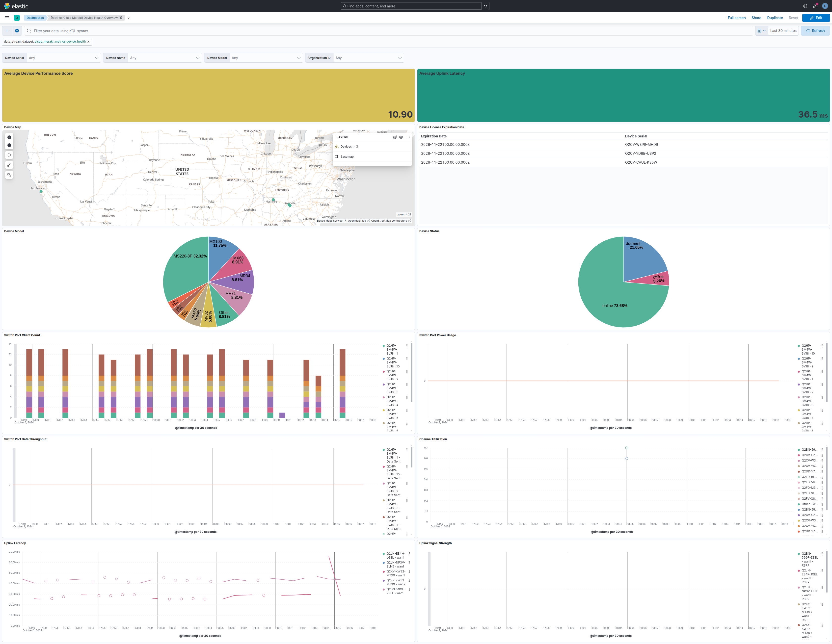The width and height of the screenshot is (832, 644).
Task: Click the Share menu item
Action: [756, 18]
